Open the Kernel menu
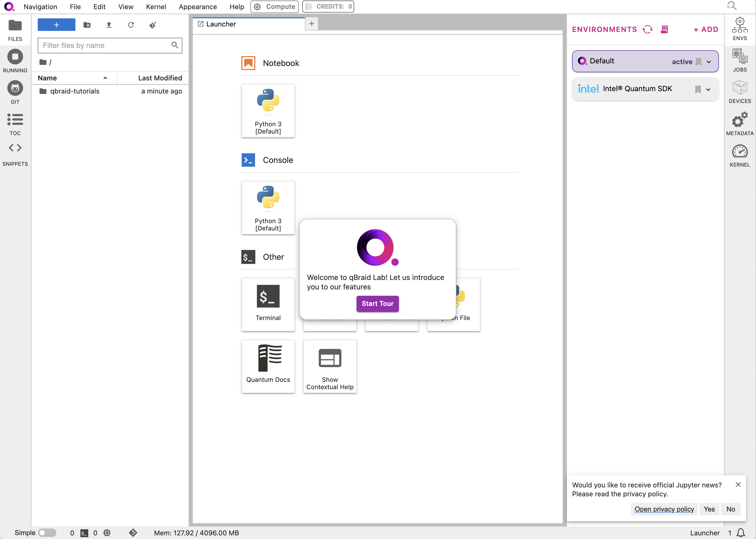Viewport: 756px width, 539px height. (156, 7)
